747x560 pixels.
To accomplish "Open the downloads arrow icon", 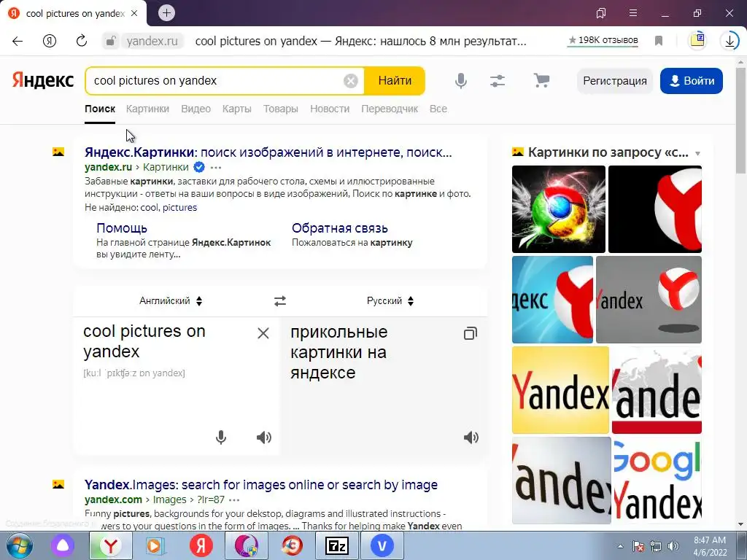I will 729,41.
